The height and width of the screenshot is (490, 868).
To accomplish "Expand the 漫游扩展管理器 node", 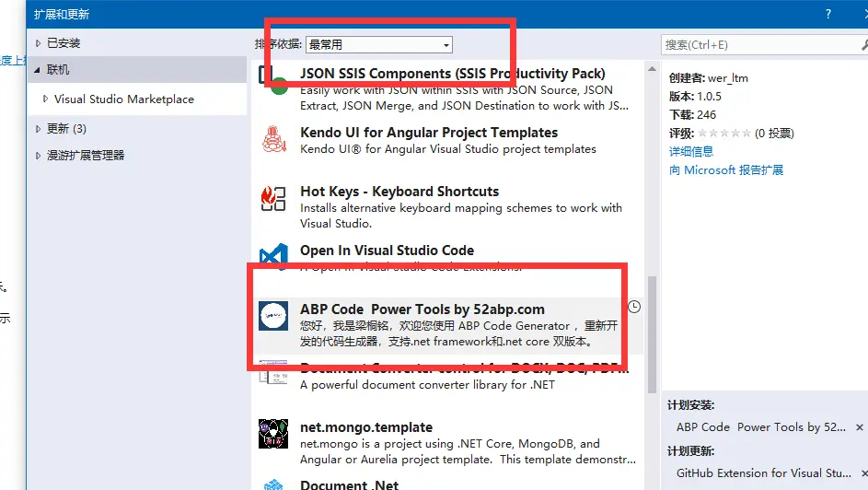I will click(x=38, y=156).
